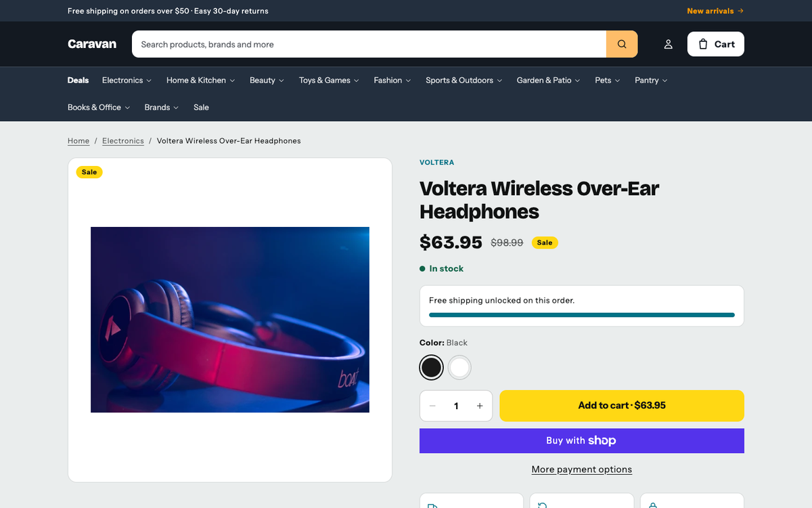812x508 pixels.
Task: Open the user account icon
Action: coord(668,44)
